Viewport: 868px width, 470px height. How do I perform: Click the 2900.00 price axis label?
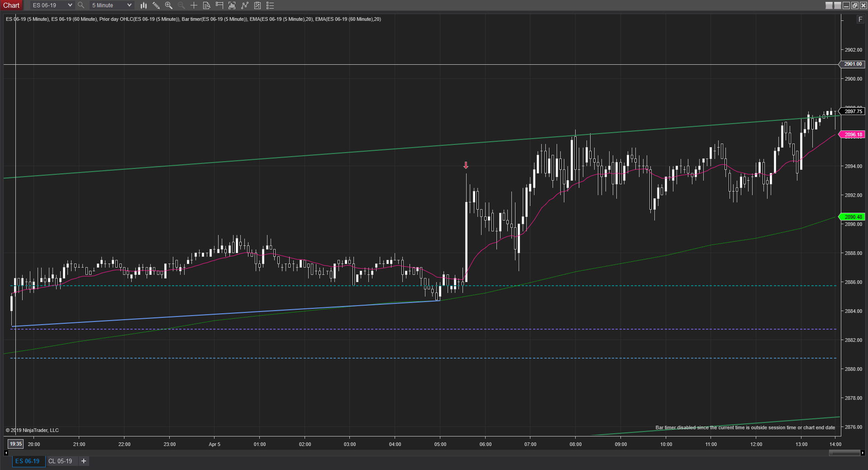[x=854, y=79]
